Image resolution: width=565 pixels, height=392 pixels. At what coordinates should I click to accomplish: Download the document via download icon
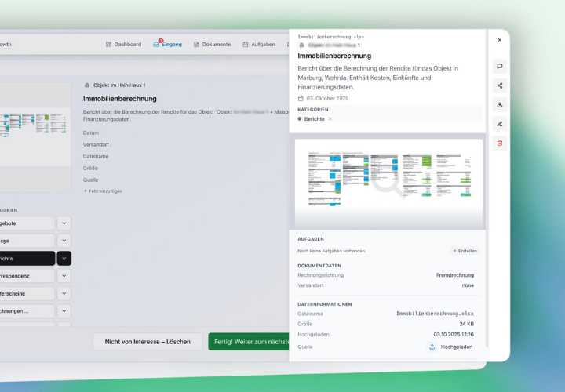tap(500, 104)
